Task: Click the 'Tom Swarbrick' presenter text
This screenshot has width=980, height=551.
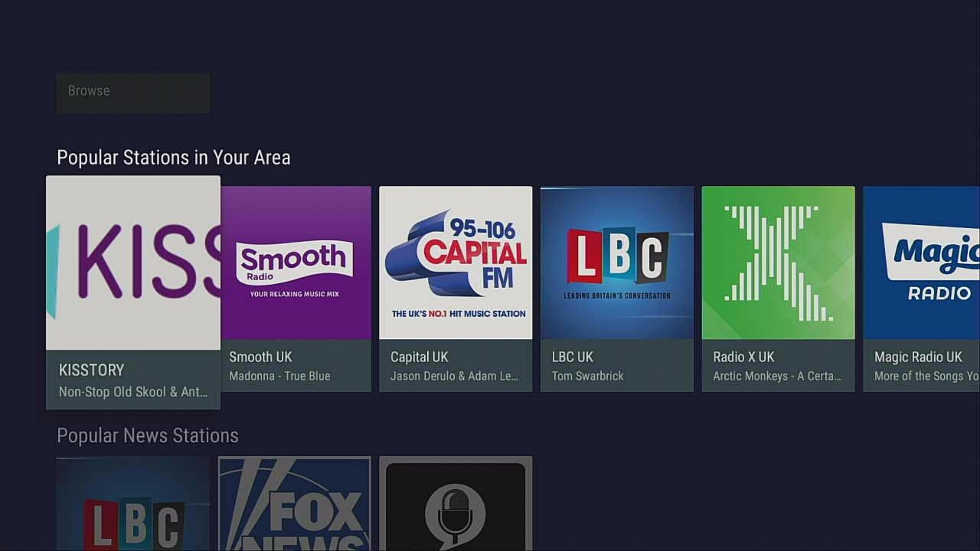Action: pyautogui.click(x=587, y=376)
